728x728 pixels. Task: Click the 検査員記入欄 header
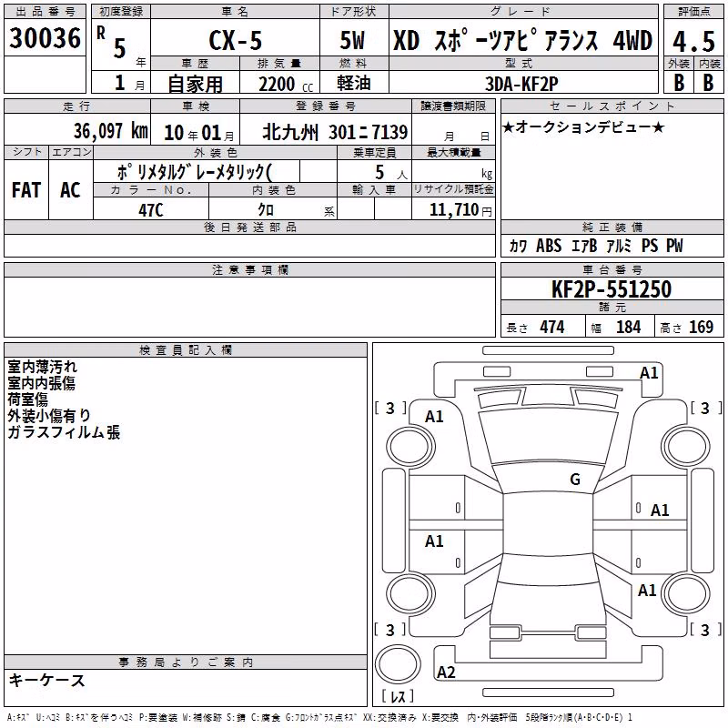coord(186,350)
